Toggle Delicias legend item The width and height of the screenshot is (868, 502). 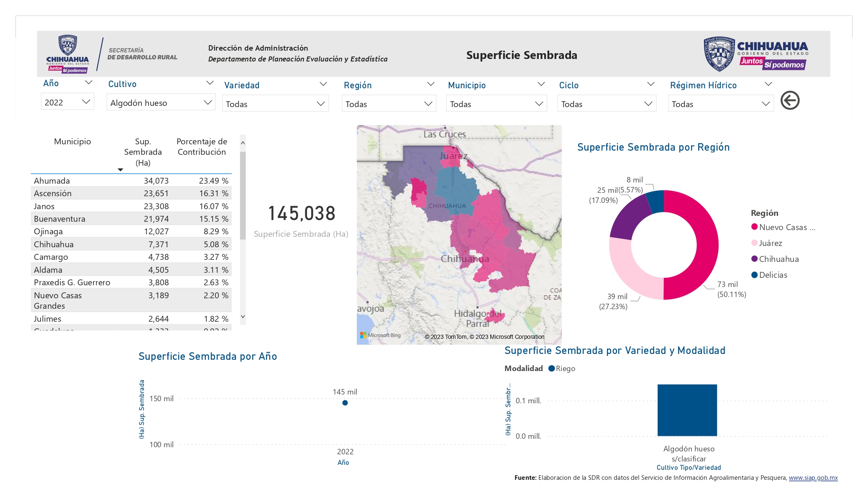769,275
